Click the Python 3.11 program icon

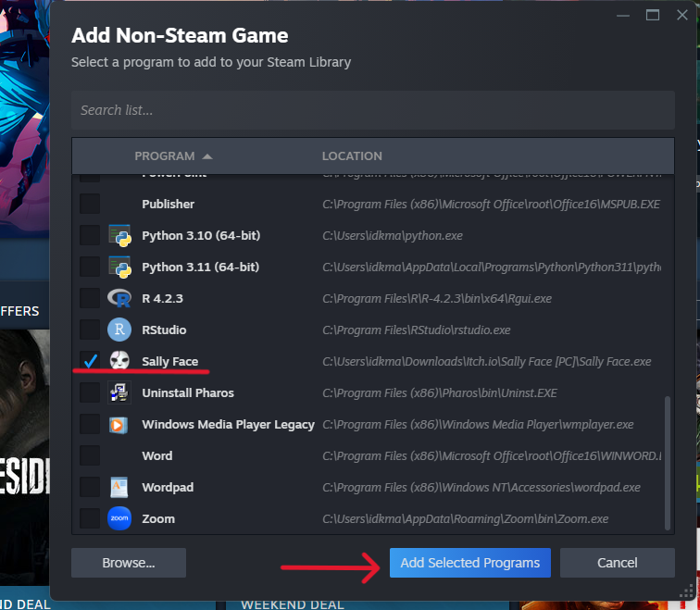pos(119,267)
